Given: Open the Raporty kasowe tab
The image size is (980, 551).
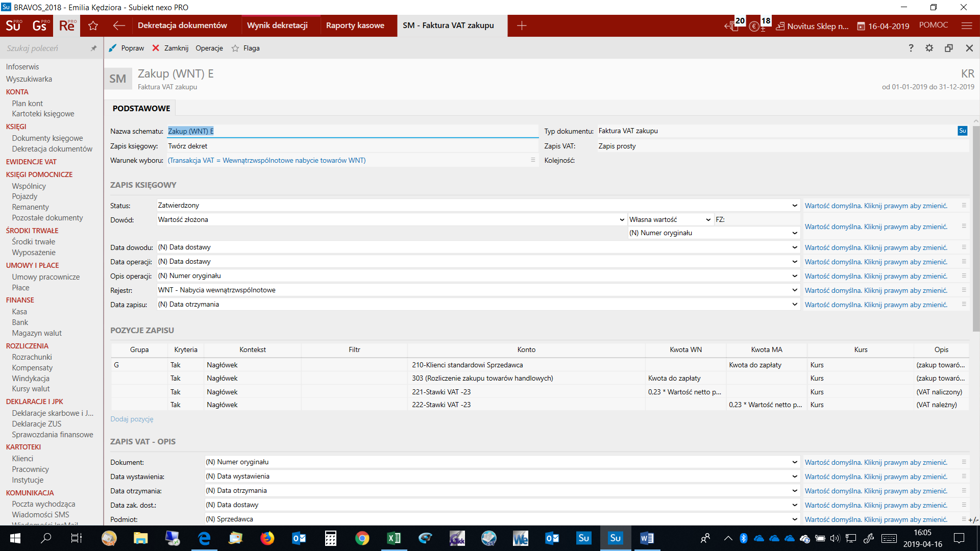Looking at the screenshot, I should [355, 26].
